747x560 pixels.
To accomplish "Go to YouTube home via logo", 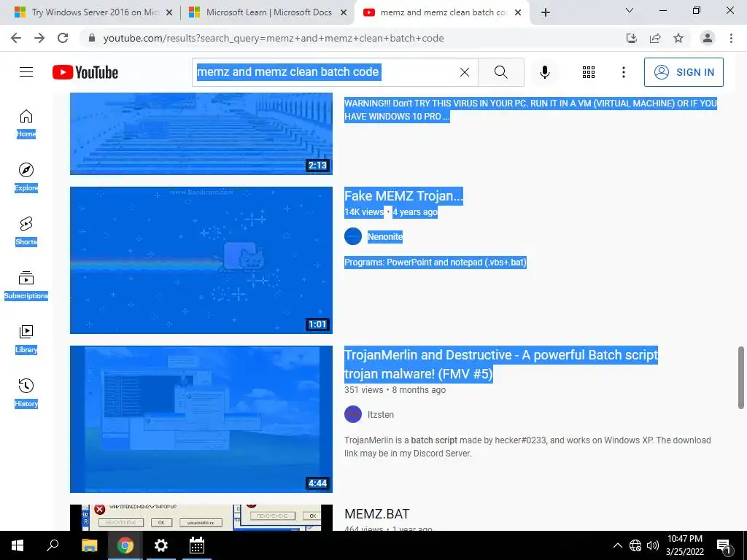I will (85, 72).
